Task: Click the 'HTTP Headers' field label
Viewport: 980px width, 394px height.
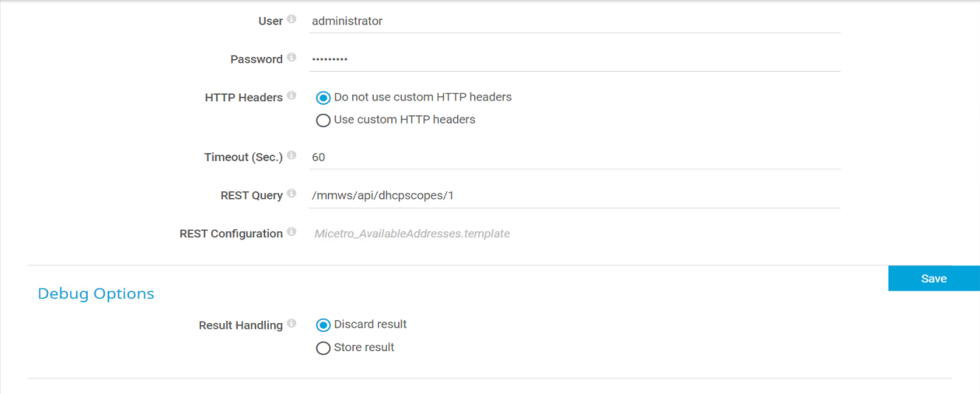Action: point(244,98)
